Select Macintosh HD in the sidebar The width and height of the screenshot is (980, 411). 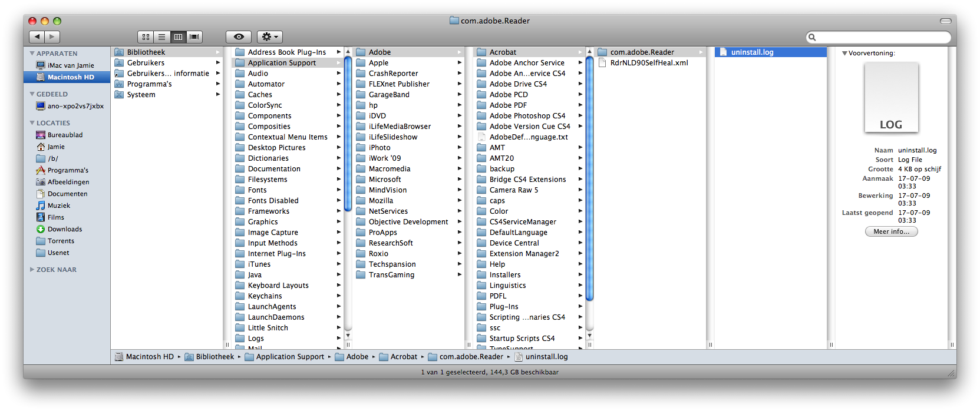pyautogui.click(x=66, y=77)
